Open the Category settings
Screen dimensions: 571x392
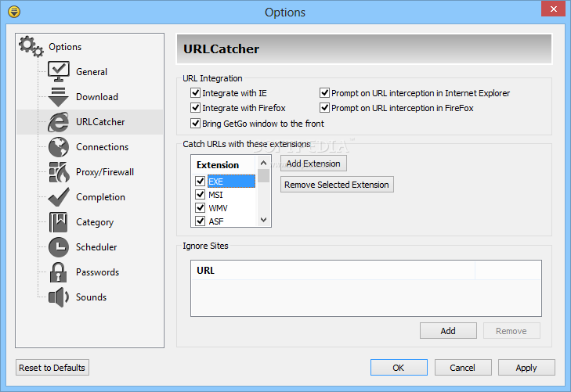(x=95, y=221)
